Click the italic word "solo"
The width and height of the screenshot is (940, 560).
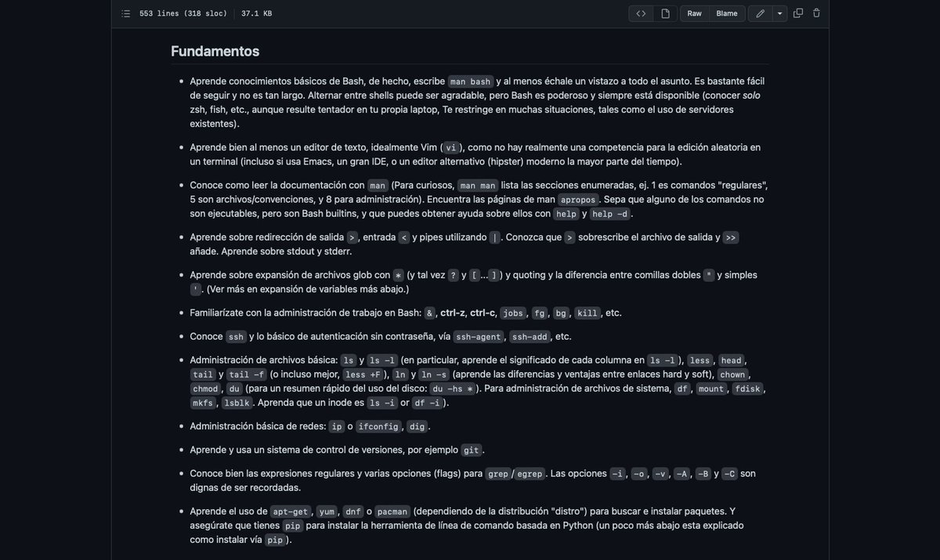(x=751, y=96)
